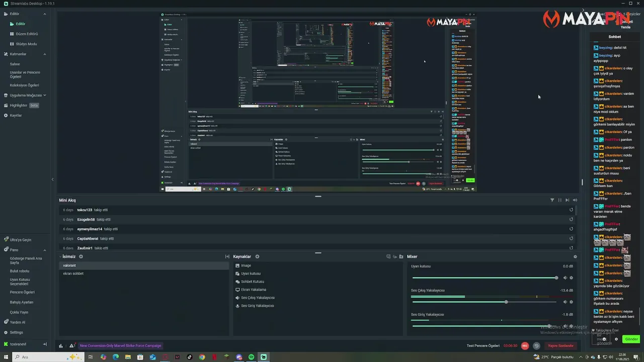Replay the Ezogelin58 follow alert
The width and height of the screenshot is (644, 362).
point(571,219)
